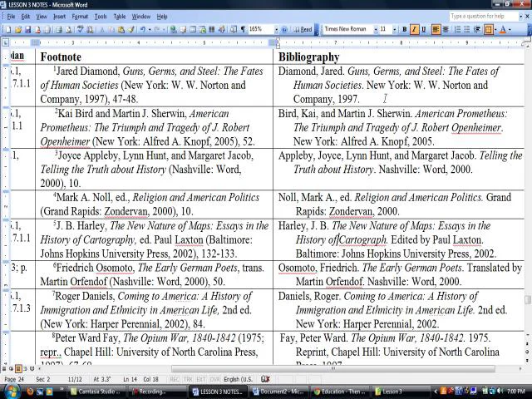The width and height of the screenshot is (532, 399).
Task: Click the Open folder icon
Action: pyautogui.click(x=18, y=30)
